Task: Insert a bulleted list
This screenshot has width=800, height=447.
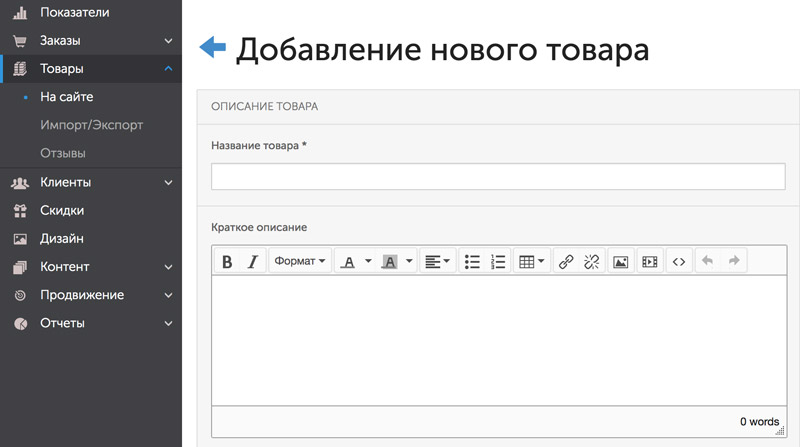Action: click(472, 262)
